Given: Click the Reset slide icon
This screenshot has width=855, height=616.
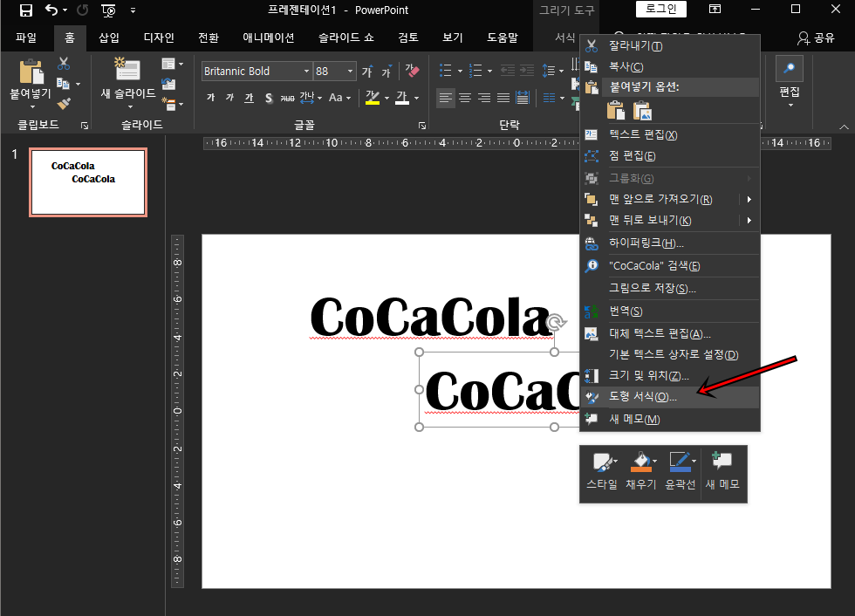Looking at the screenshot, I should [168, 84].
